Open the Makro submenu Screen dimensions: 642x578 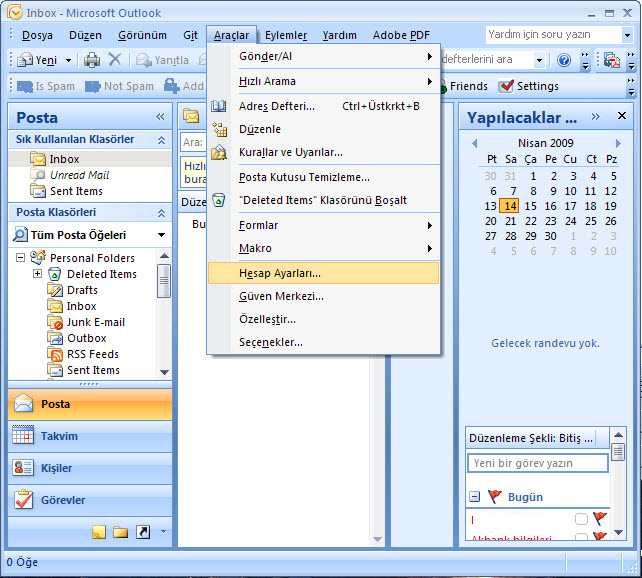point(323,248)
